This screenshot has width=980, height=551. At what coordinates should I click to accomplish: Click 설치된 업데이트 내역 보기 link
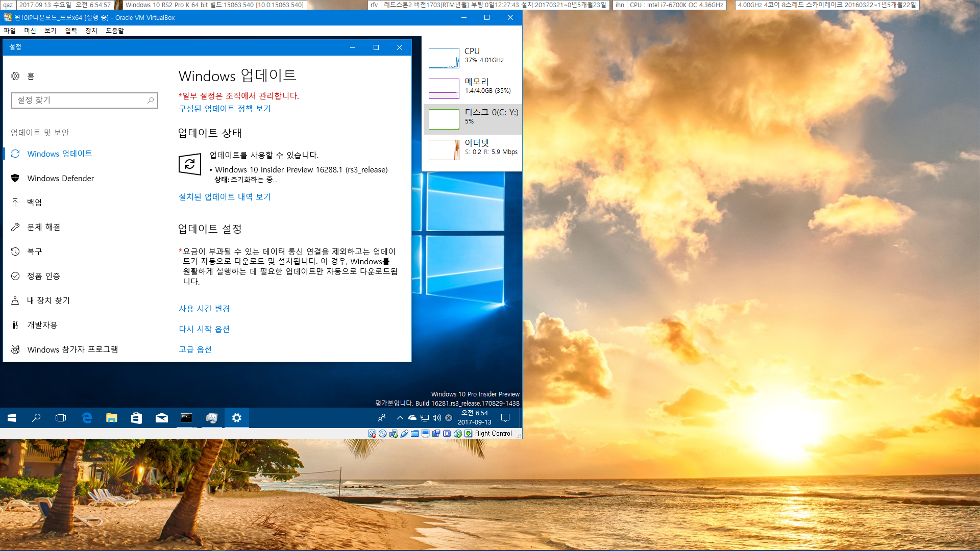tap(225, 197)
